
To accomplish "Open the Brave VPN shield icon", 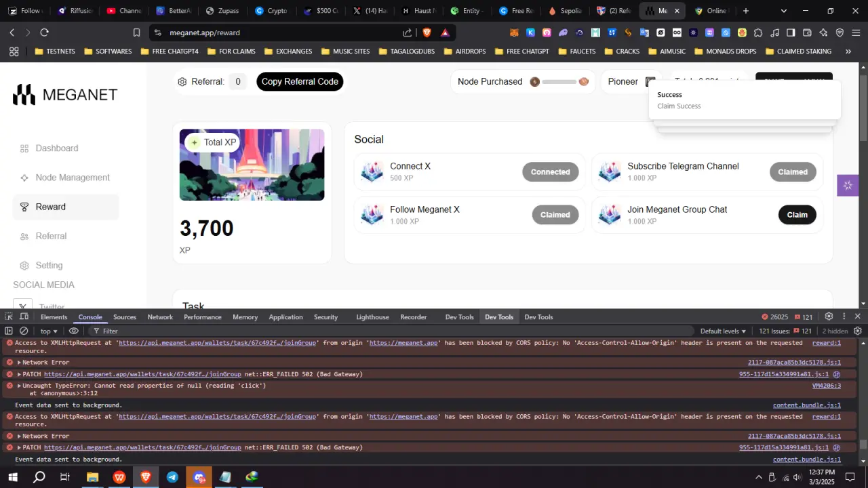I will (x=840, y=33).
